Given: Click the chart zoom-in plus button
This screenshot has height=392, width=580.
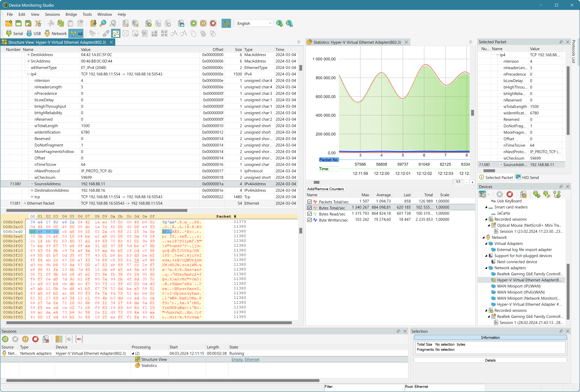Looking at the screenshot, I should 472,182.
